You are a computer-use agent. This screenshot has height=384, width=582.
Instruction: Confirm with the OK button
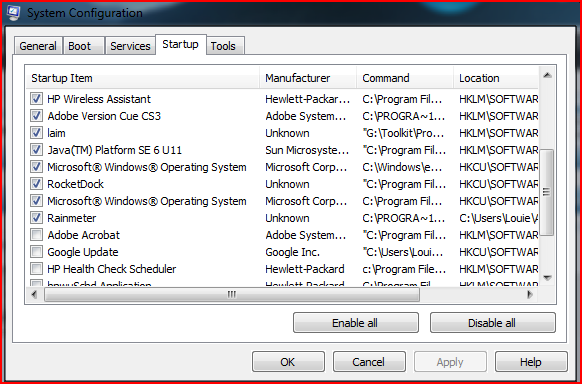coord(288,362)
